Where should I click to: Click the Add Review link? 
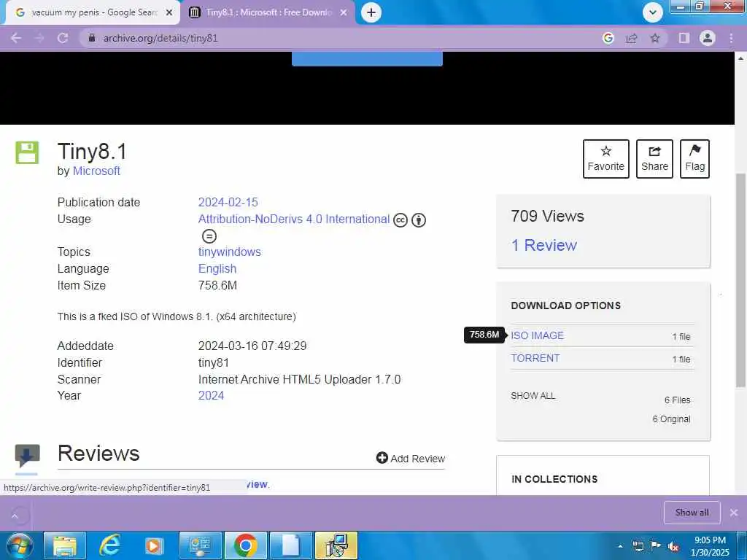411,458
